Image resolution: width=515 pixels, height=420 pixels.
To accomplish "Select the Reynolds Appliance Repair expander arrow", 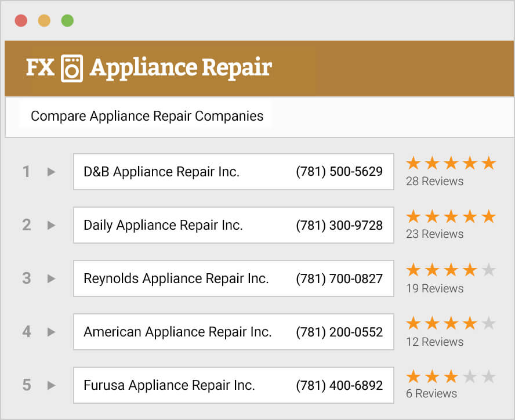I will 51,278.
